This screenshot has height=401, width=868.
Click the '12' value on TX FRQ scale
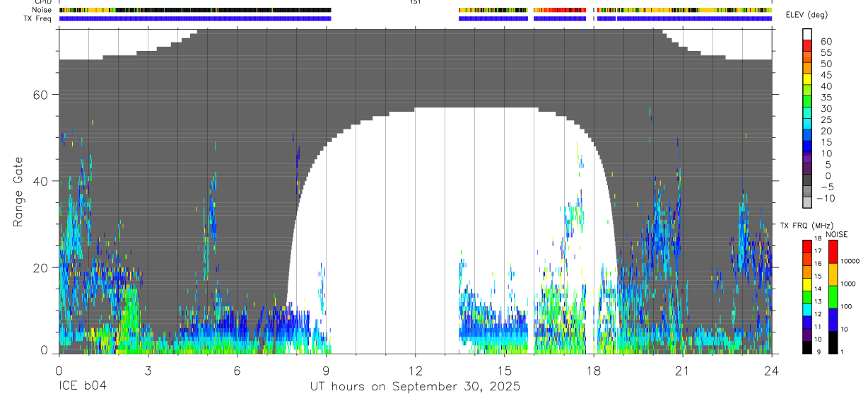(x=818, y=314)
